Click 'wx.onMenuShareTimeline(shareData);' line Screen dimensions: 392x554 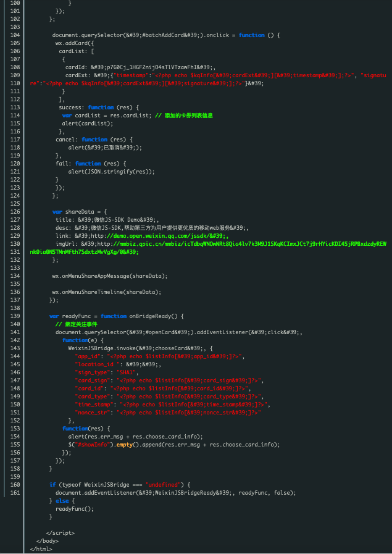click(107, 292)
